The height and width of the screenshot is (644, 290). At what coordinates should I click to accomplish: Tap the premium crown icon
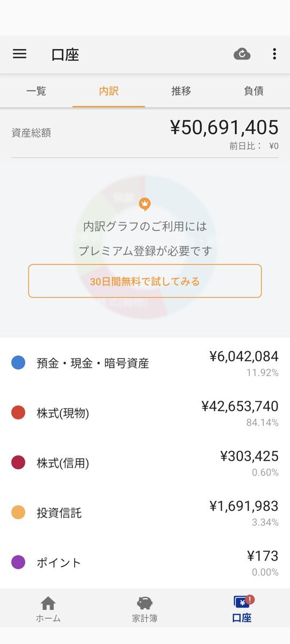[x=144, y=204]
